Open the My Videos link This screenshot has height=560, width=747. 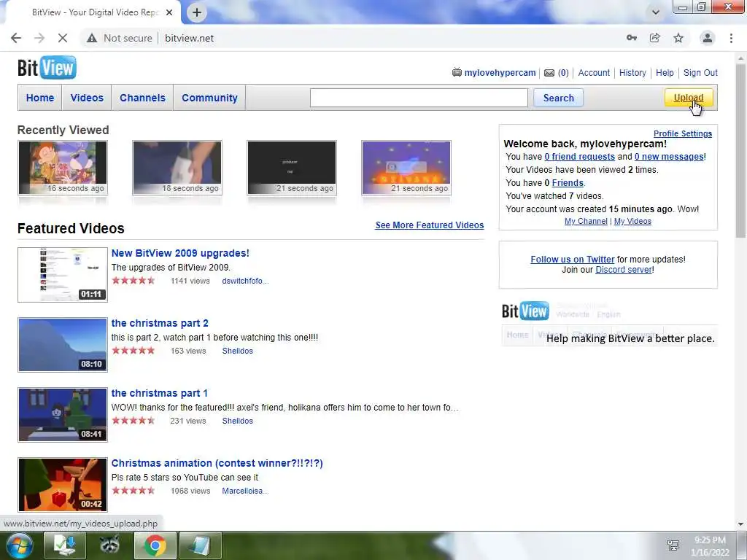click(x=632, y=221)
